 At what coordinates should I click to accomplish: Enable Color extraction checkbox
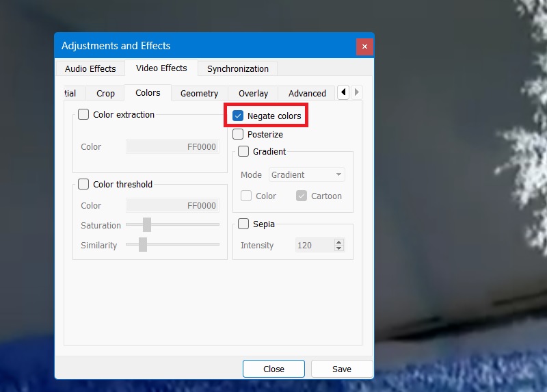click(x=83, y=114)
